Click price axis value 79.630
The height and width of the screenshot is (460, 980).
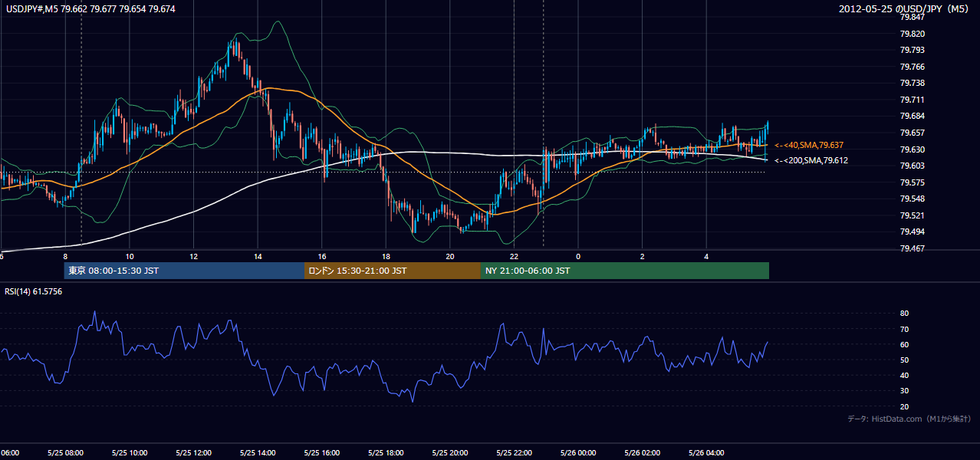tap(912, 149)
